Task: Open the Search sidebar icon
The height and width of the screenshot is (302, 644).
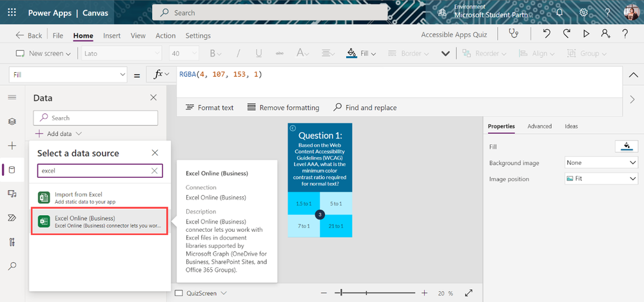Action: (x=12, y=266)
